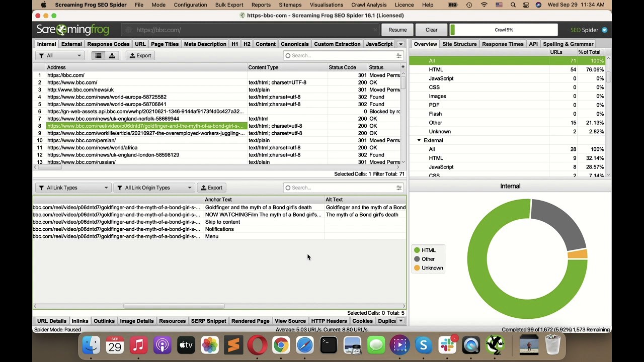Open the All Link Origin Types dropdown
This screenshot has width=644, height=362.
pos(154,188)
